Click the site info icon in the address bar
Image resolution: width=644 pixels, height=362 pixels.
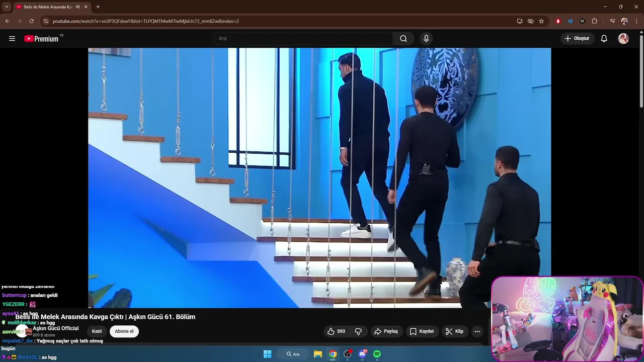(x=46, y=21)
